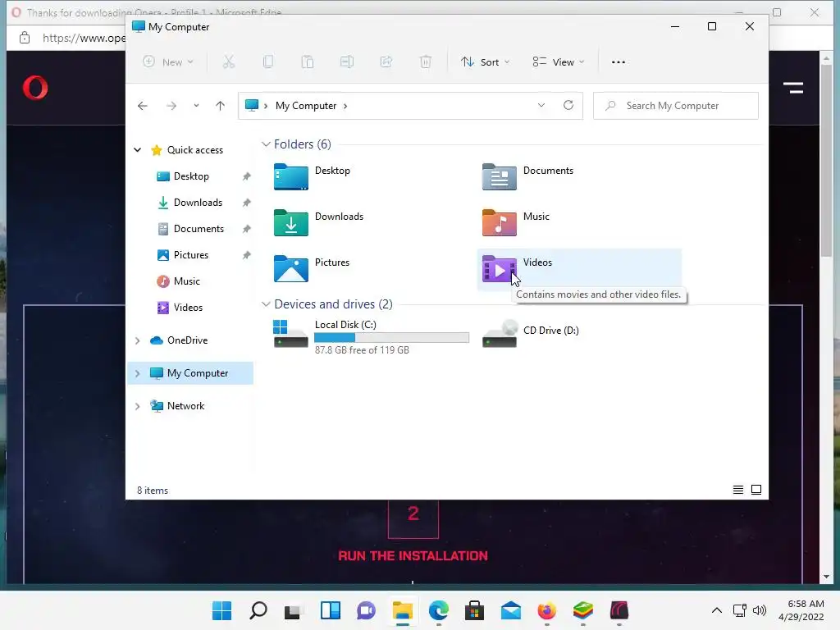Click the Cut scissors icon in toolbar
840x630 pixels.
click(229, 62)
